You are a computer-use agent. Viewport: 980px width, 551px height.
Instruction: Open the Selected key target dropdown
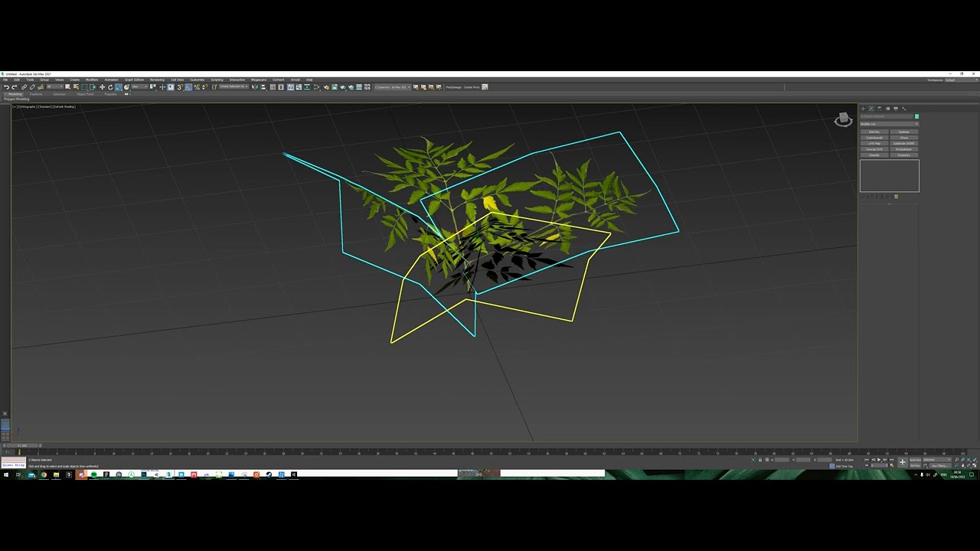pyautogui.click(x=937, y=460)
